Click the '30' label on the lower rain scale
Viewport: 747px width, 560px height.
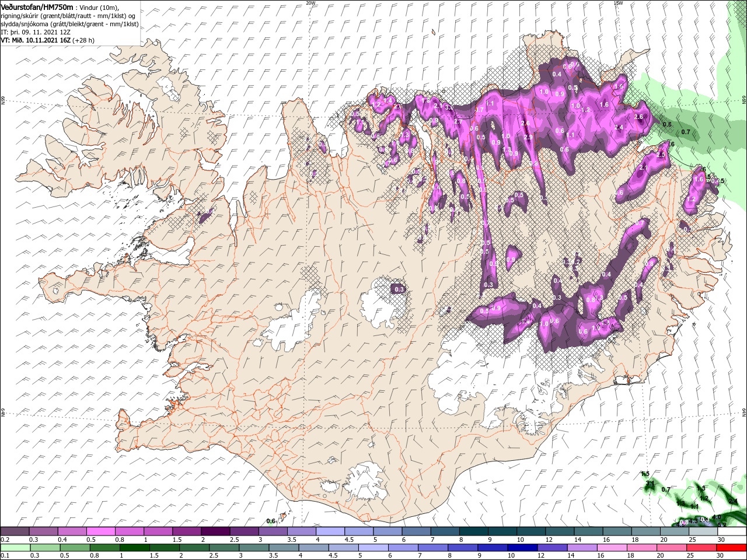tap(721, 555)
